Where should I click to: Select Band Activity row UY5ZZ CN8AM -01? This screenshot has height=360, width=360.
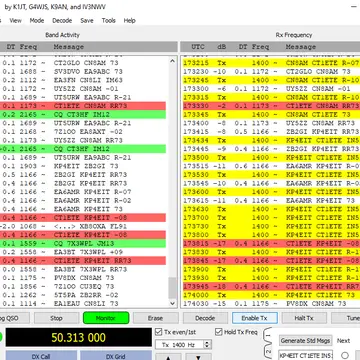point(83,89)
